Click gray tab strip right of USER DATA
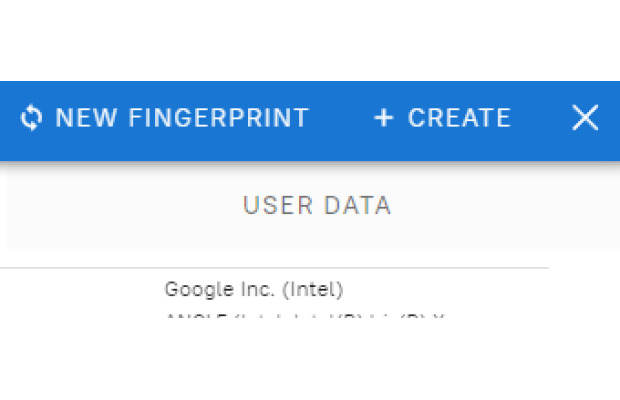620x400 pixels. pos(500,206)
